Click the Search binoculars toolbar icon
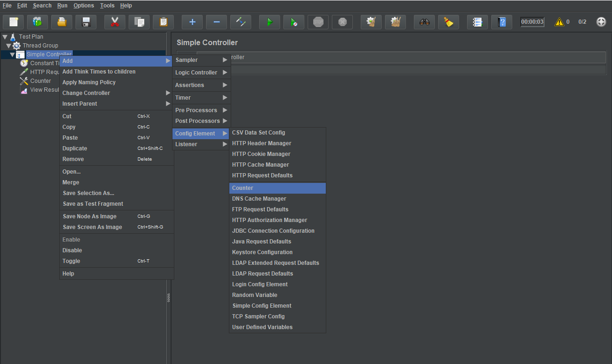 424,22
